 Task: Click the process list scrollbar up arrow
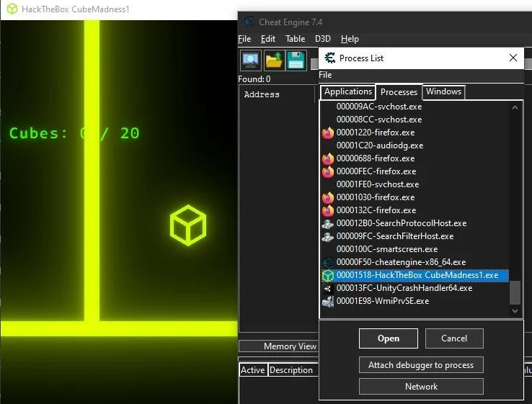click(515, 107)
